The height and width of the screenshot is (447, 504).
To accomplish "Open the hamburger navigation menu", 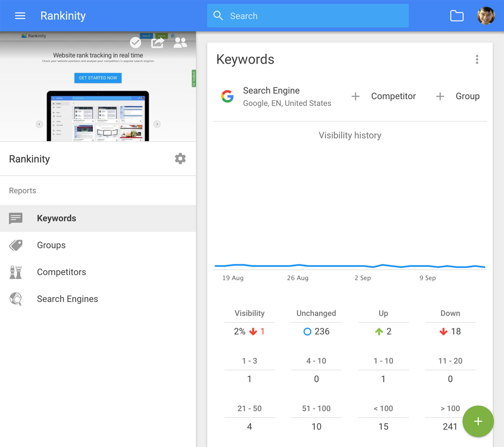I will 20,16.
